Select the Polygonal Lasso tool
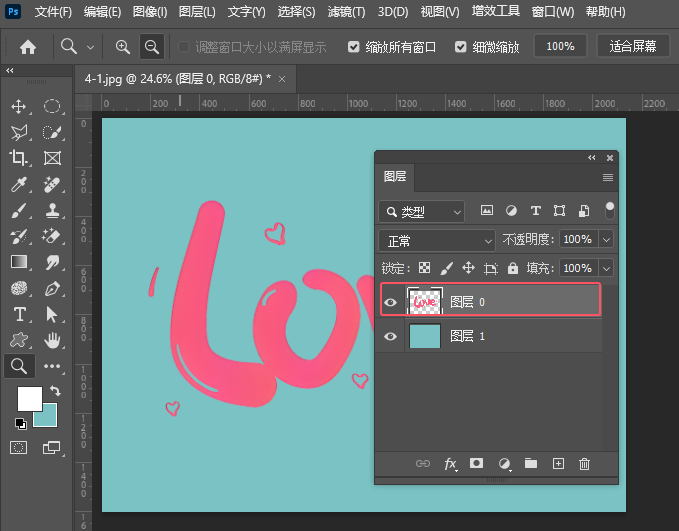This screenshot has height=531, width=679. [x=19, y=133]
